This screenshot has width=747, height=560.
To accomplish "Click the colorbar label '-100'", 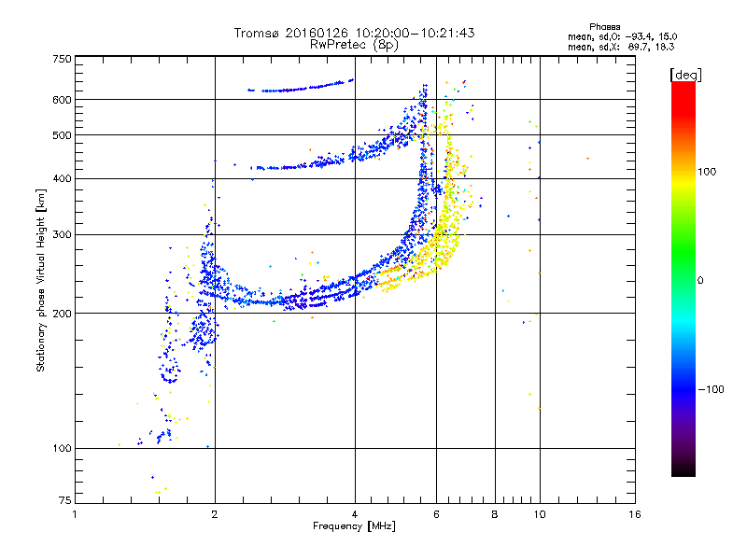I will [x=711, y=389].
